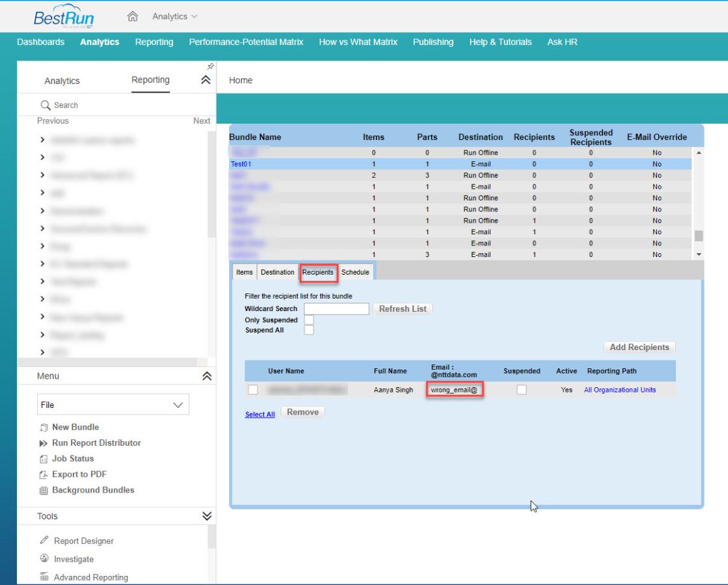Open the Publishing menu
This screenshot has height=585, width=728.
tap(433, 42)
